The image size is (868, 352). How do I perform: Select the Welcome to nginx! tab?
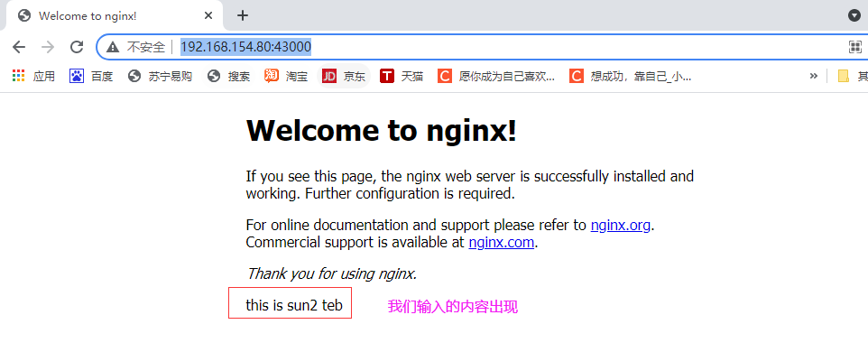coord(114,15)
